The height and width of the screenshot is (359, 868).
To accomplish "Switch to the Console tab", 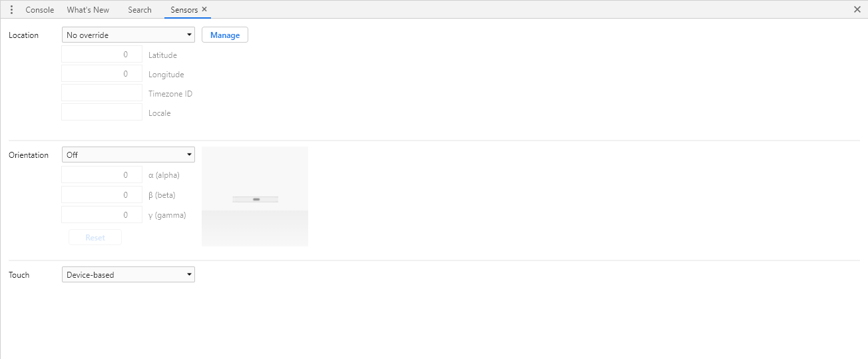I will click(x=40, y=10).
